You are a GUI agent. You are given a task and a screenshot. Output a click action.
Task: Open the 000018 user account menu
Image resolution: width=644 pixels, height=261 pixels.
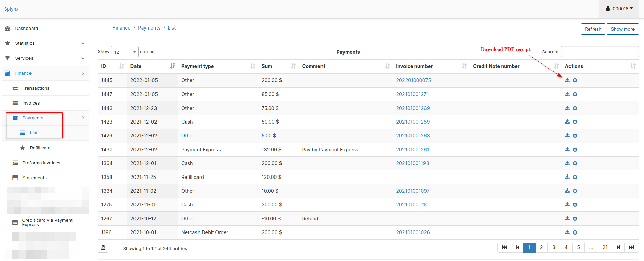[x=619, y=9]
